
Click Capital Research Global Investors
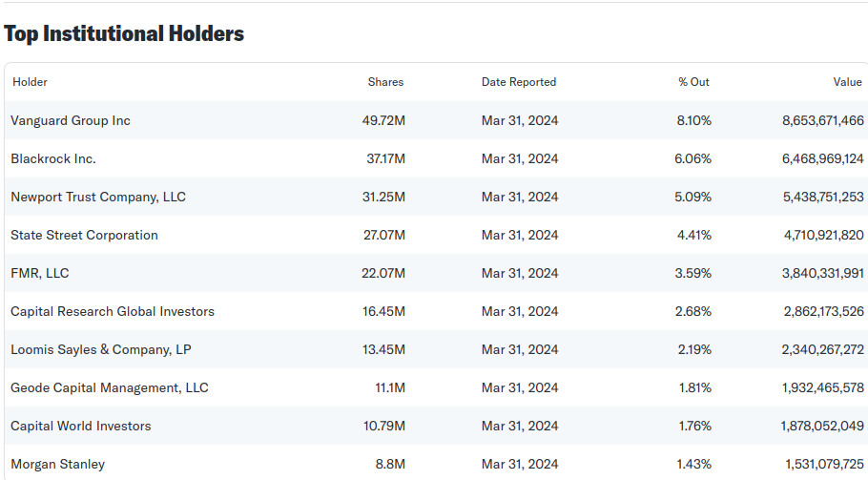tap(113, 311)
